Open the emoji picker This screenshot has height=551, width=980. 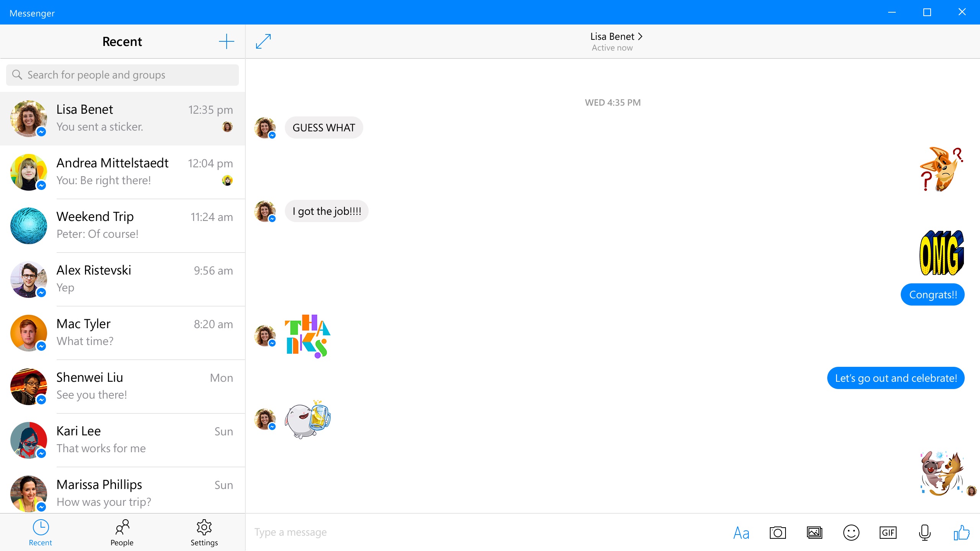851,532
